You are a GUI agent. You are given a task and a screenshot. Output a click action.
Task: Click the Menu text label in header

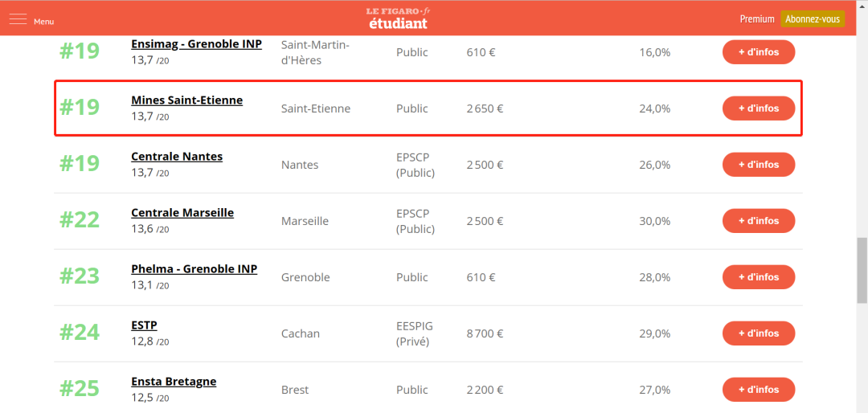coord(43,22)
